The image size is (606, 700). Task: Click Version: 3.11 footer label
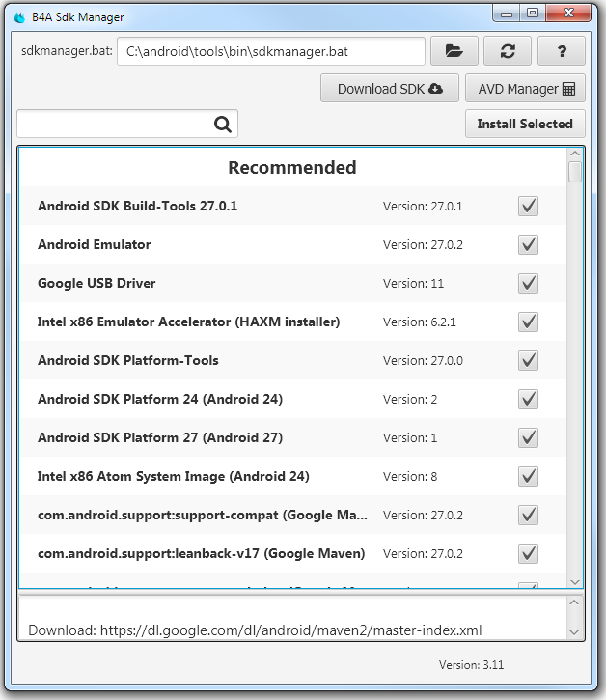[471, 665]
